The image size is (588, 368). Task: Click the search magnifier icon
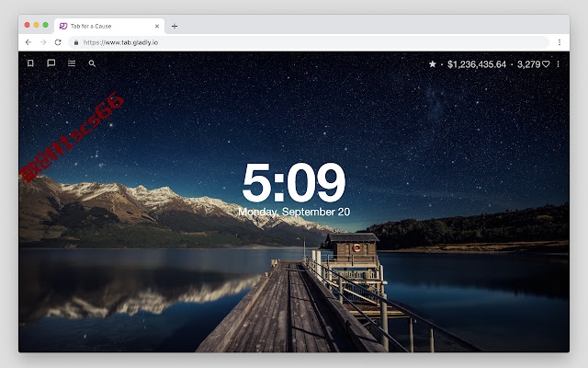(x=92, y=63)
